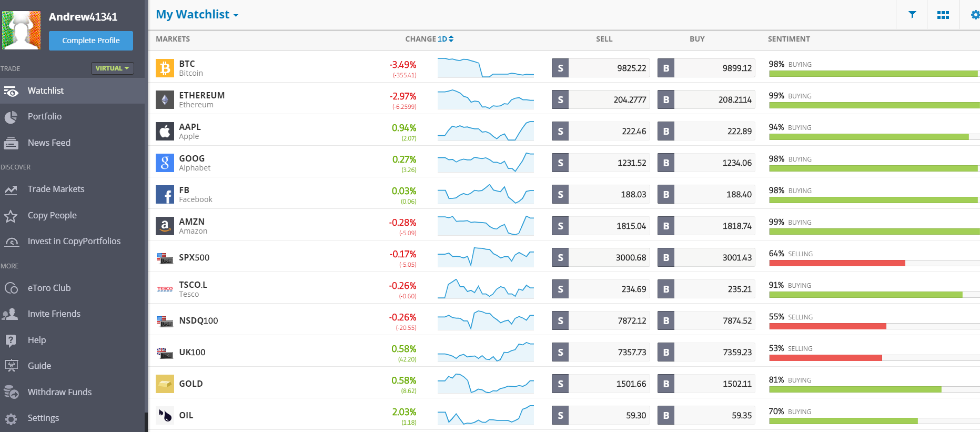
Task: Open the Guide icon in sidebar
Action: (11, 366)
